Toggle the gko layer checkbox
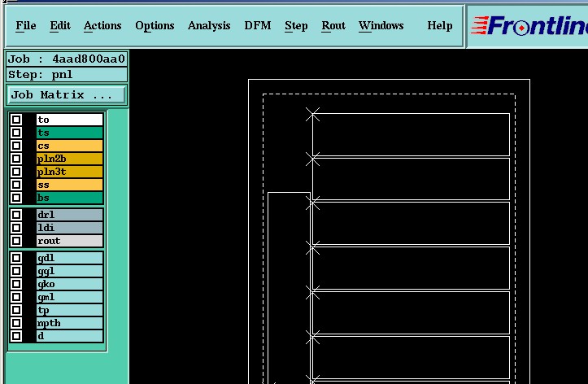Viewport: 588px width, 384px height. (16, 284)
